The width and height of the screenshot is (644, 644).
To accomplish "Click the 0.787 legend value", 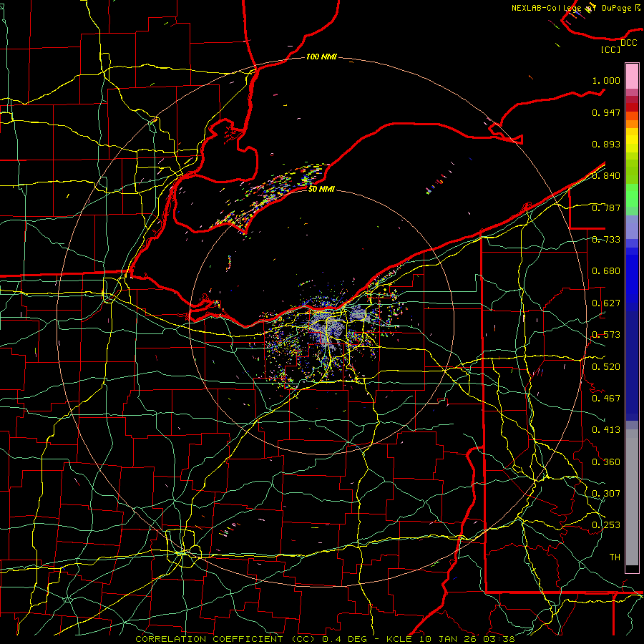I will point(606,208).
